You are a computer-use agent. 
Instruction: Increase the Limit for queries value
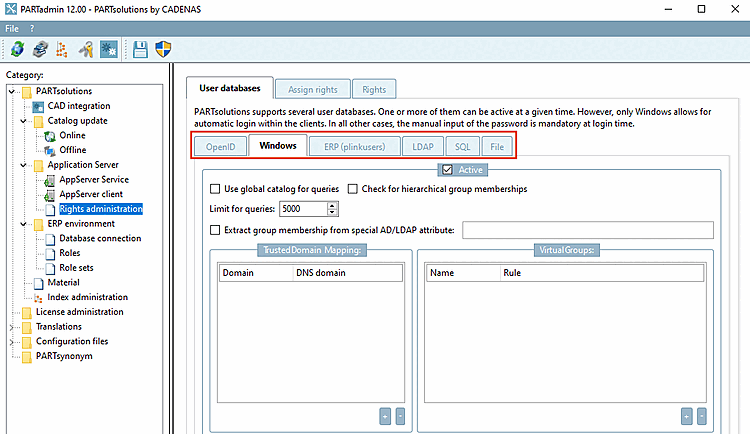click(x=332, y=205)
